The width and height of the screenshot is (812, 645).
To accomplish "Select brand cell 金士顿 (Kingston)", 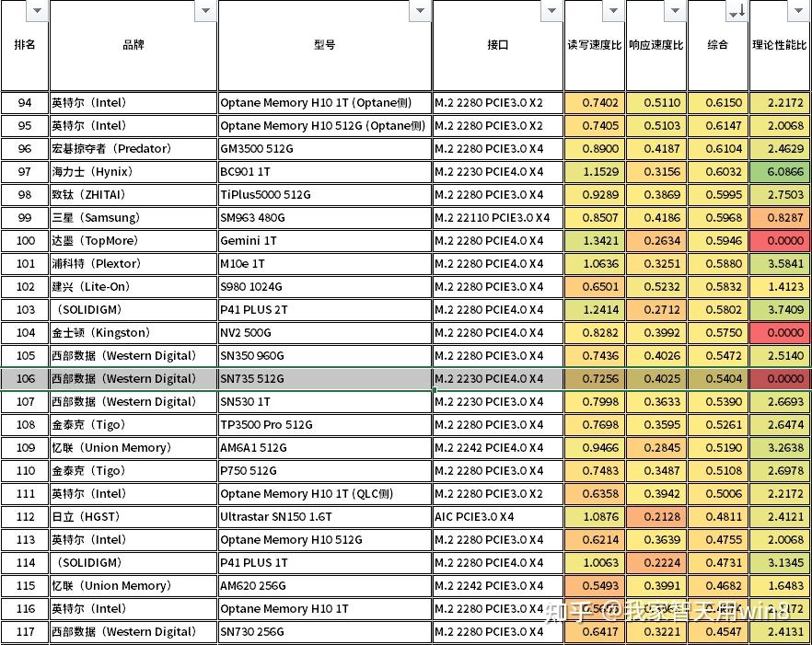I will [x=133, y=332].
